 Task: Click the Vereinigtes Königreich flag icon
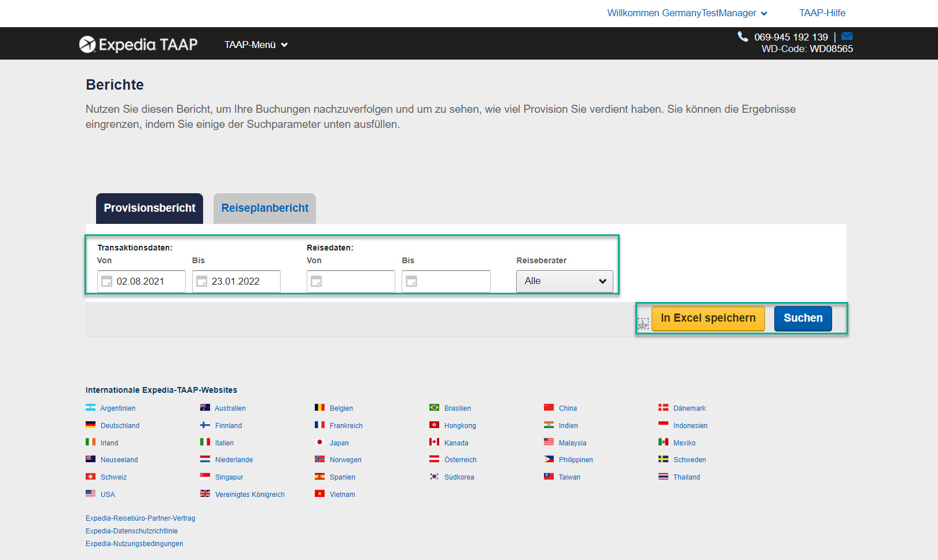coord(205,493)
